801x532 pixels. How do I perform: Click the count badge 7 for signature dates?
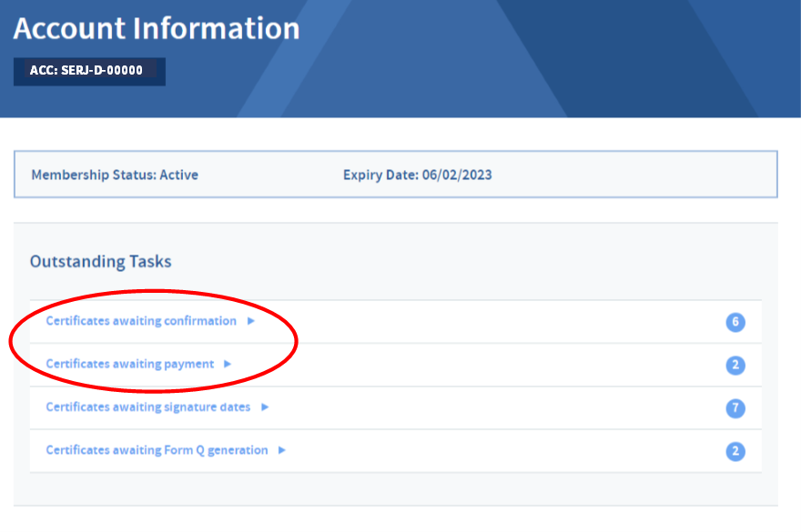tap(735, 408)
